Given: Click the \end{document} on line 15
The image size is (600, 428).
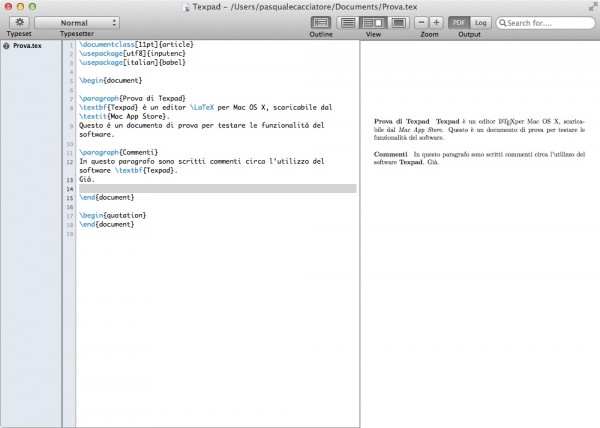Looking at the screenshot, I should pos(107,197).
